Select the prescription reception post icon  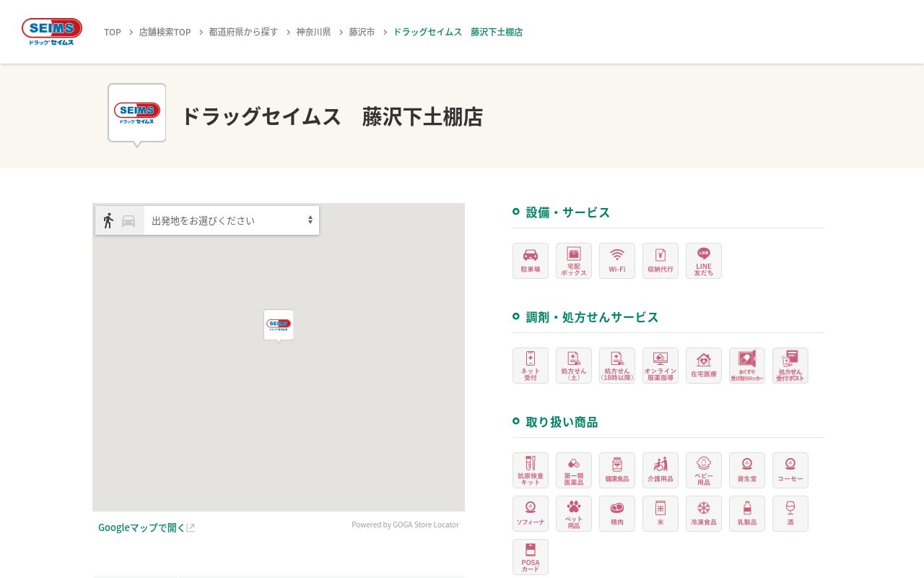click(790, 366)
